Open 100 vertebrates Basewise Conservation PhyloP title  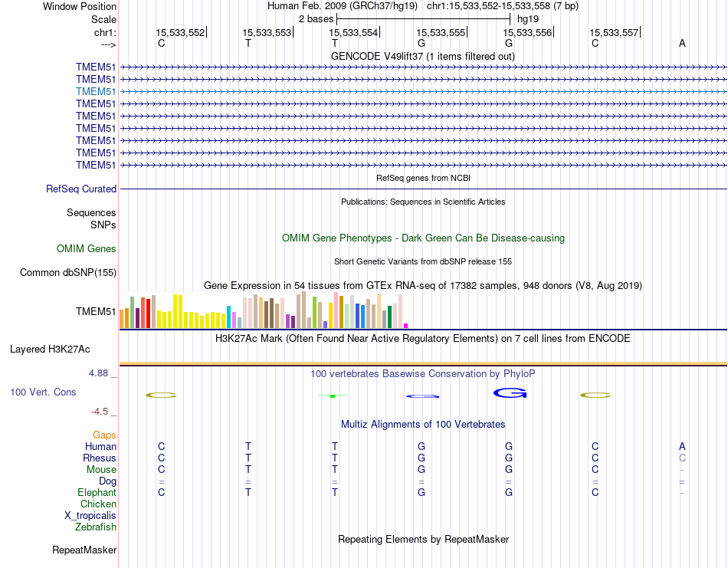click(x=423, y=373)
